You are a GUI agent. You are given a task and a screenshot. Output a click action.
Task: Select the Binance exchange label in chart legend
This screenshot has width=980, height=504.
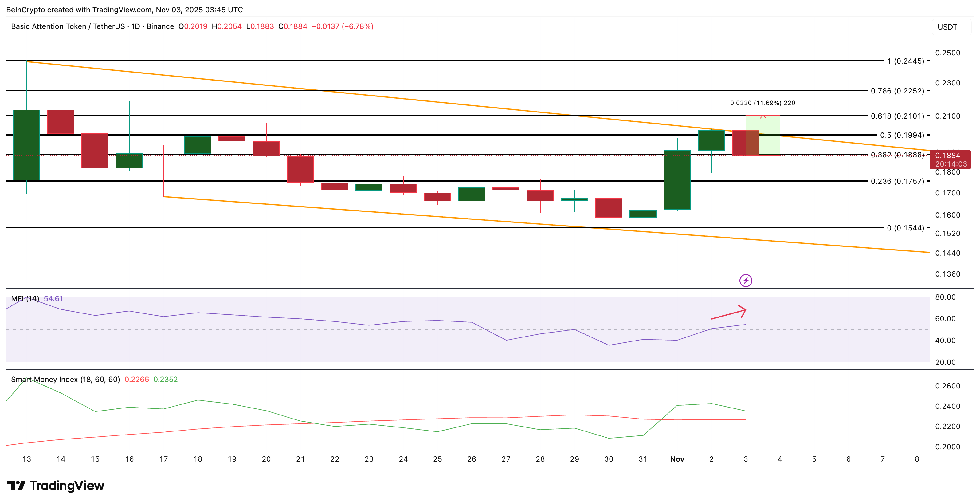click(160, 27)
